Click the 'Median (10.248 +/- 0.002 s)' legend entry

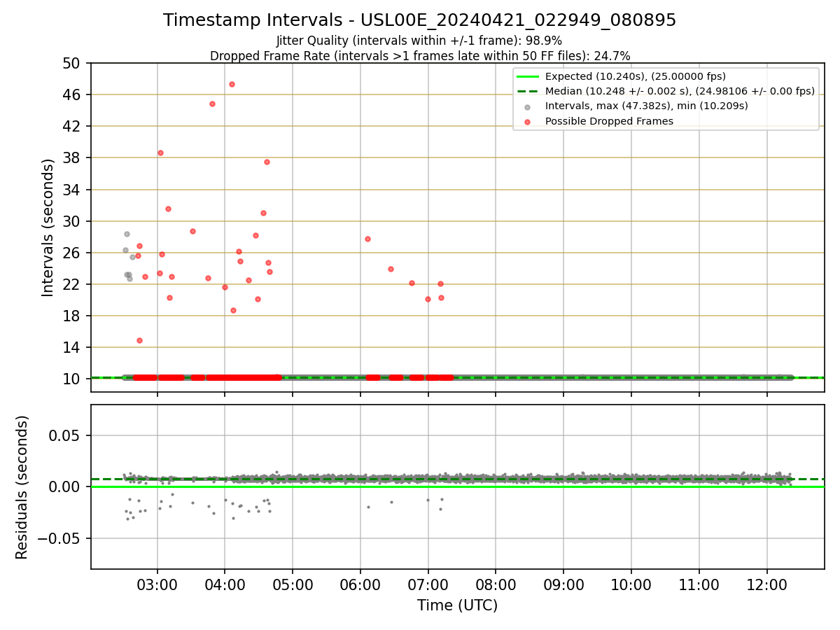680,91
